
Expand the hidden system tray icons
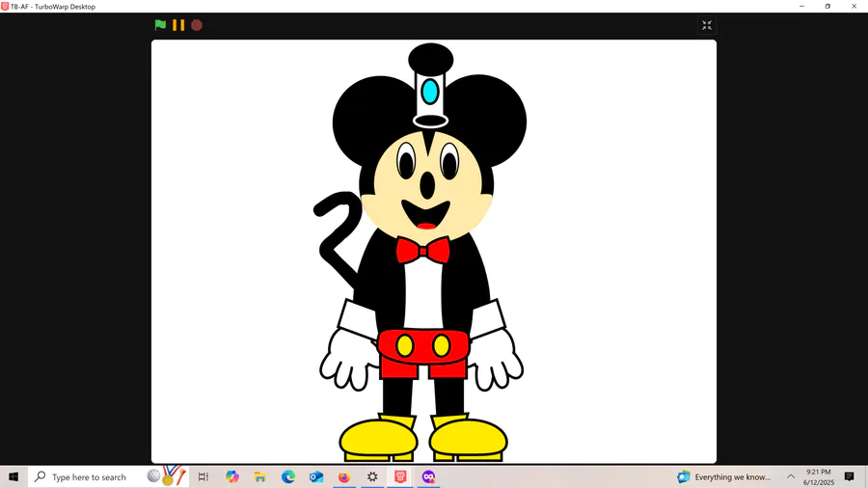coord(791,476)
